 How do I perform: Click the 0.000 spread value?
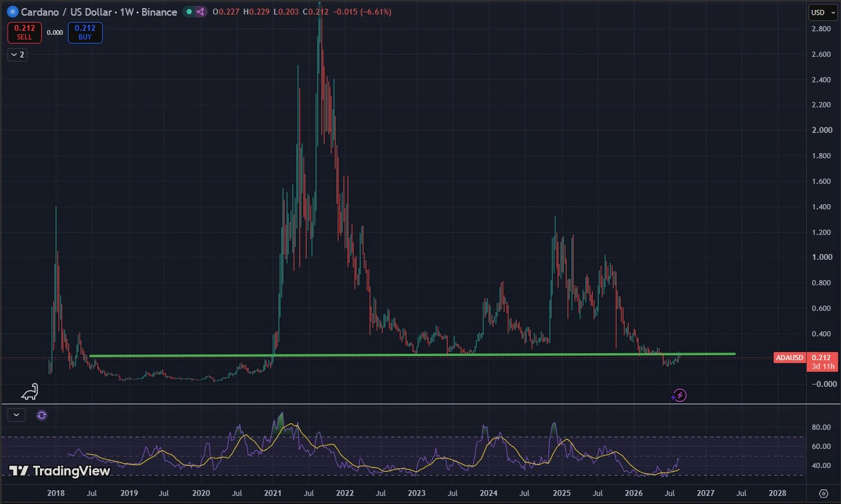(x=55, y=32)
